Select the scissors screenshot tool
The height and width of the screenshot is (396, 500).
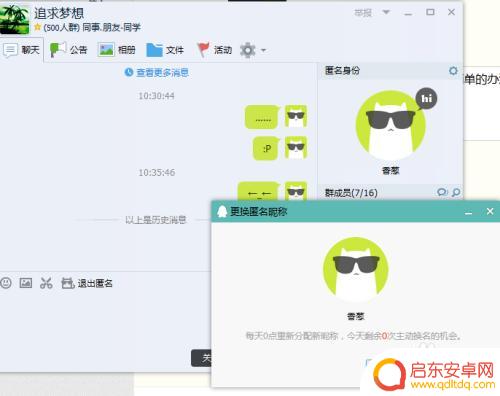[x=46, y=283]
